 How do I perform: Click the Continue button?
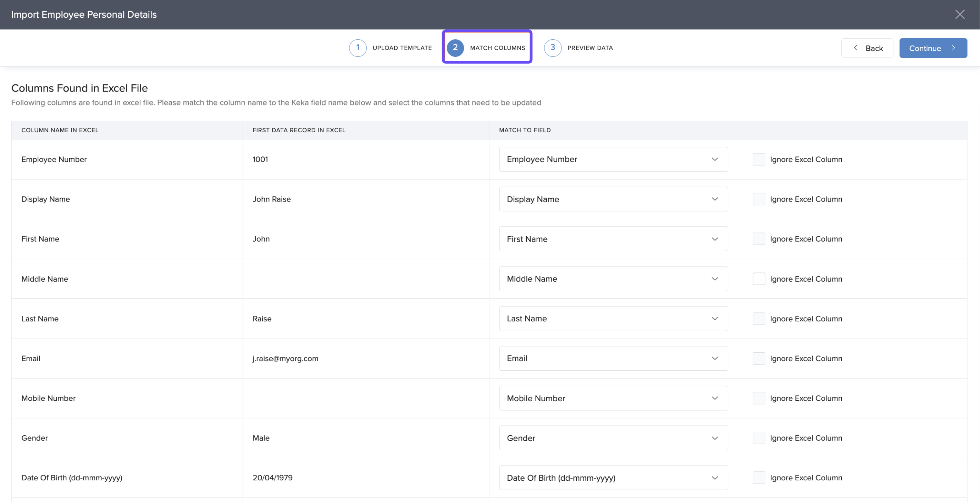point(932,48)
